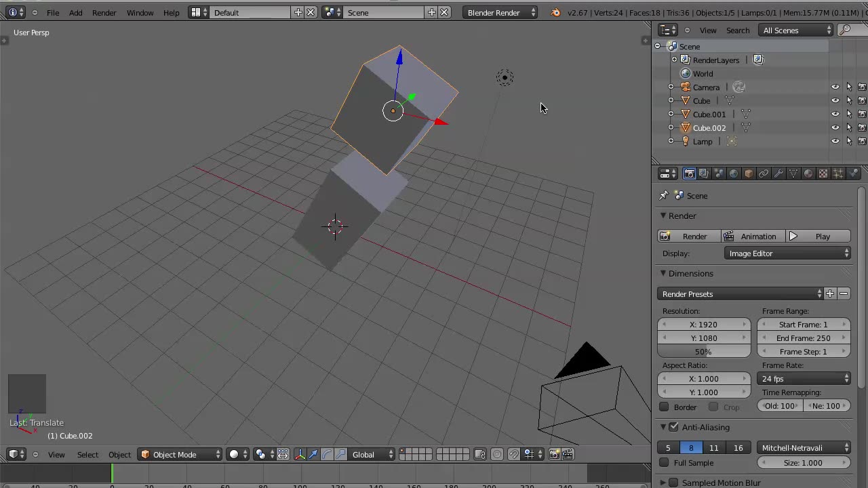868x488 pixels.
Task: Open the 24 fps frame rate dropdown
Action: pos(804,379)
